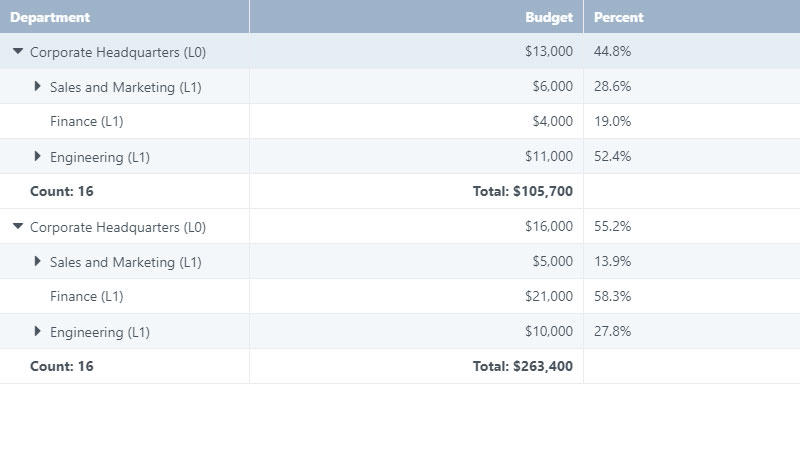Select the 28.6% percent cell

612,87
